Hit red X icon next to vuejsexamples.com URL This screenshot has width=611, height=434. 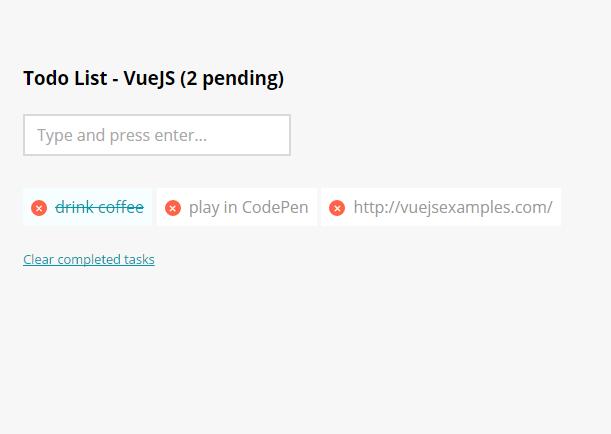pyautogui.click(x=337, y=208)
